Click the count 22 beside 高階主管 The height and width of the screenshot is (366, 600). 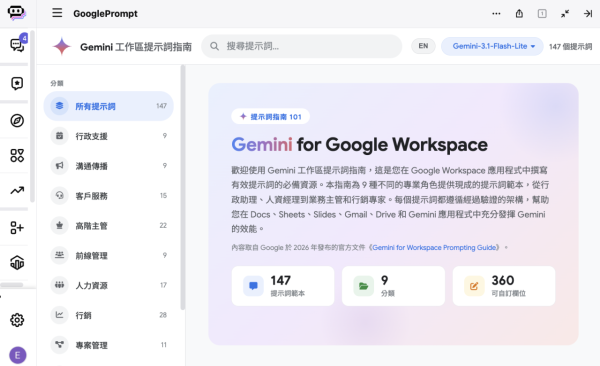coord(163,225)
